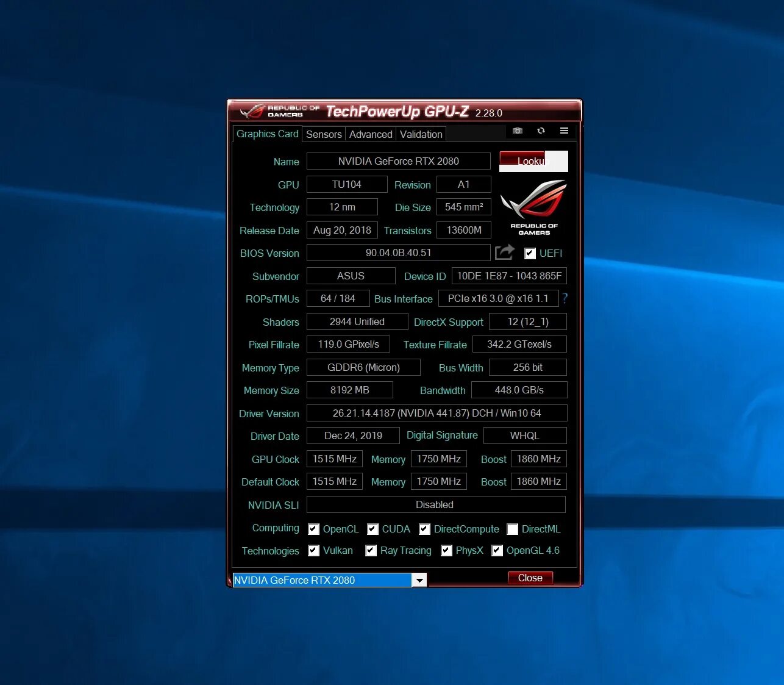784x685 pixels.
Task: Click the bus interface question mark
Action: click(565, 298)
